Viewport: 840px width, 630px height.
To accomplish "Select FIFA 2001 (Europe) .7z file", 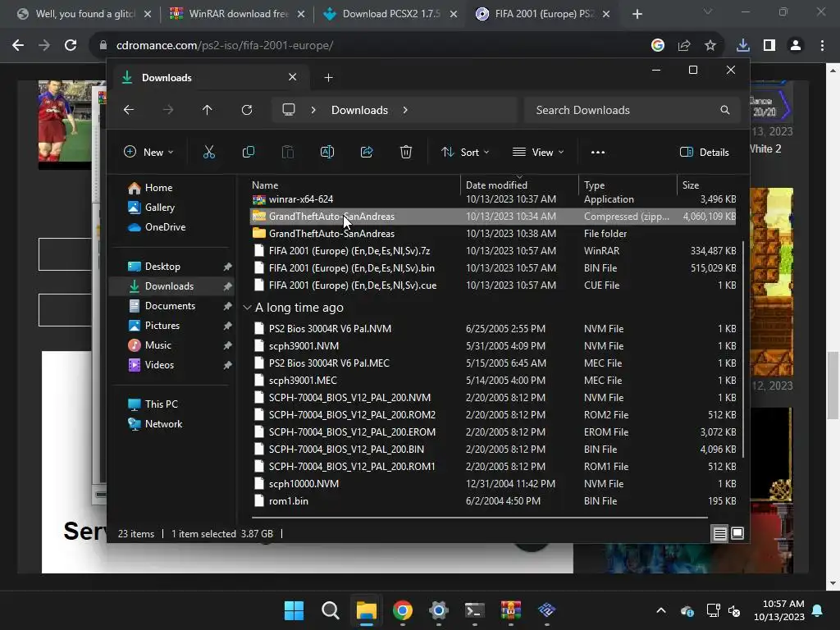I will click(x=493, y=251).
